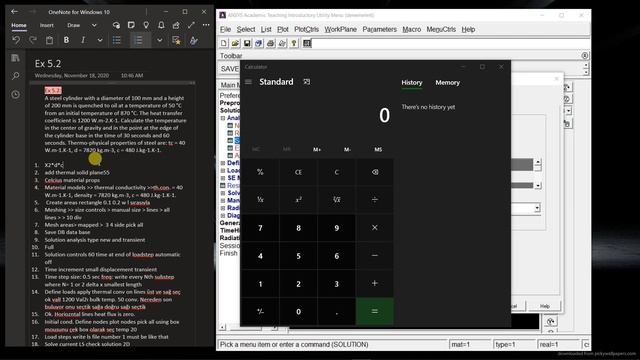Click the New Analysis icon in ANSYS toolbar
This screenshot has width=640, height=360.
point(224,43)
